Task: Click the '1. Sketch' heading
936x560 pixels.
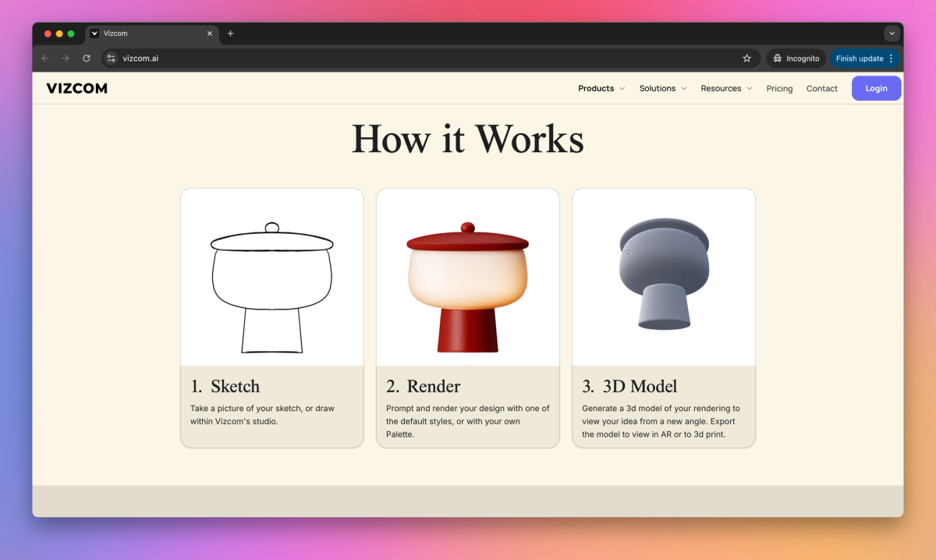Action: pyautogui.click(x=225, y=386)
